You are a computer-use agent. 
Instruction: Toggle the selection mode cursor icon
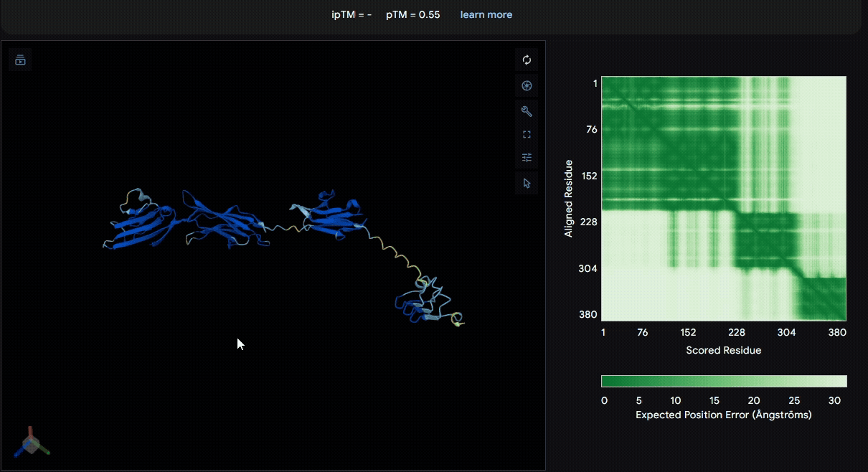click(x=527, y=183)
